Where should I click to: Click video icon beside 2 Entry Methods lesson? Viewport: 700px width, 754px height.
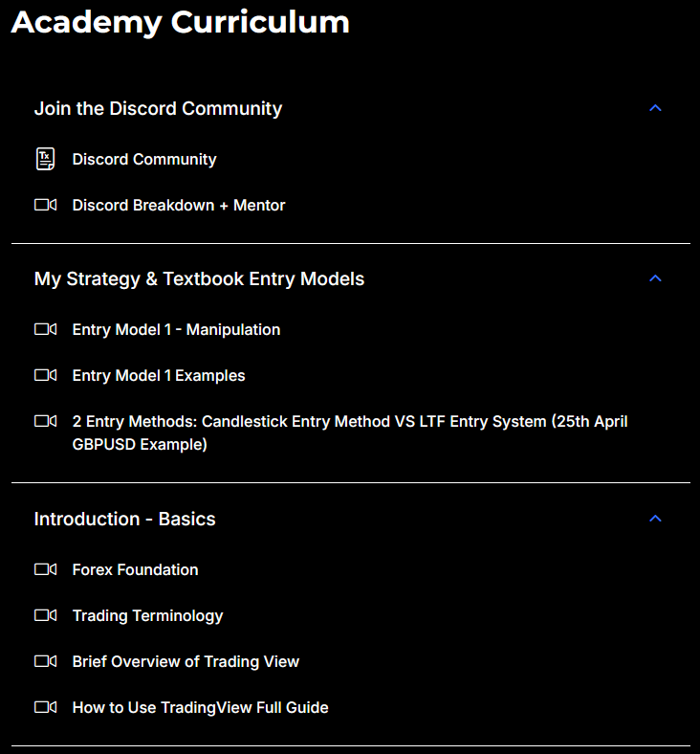tap(45, 421)
